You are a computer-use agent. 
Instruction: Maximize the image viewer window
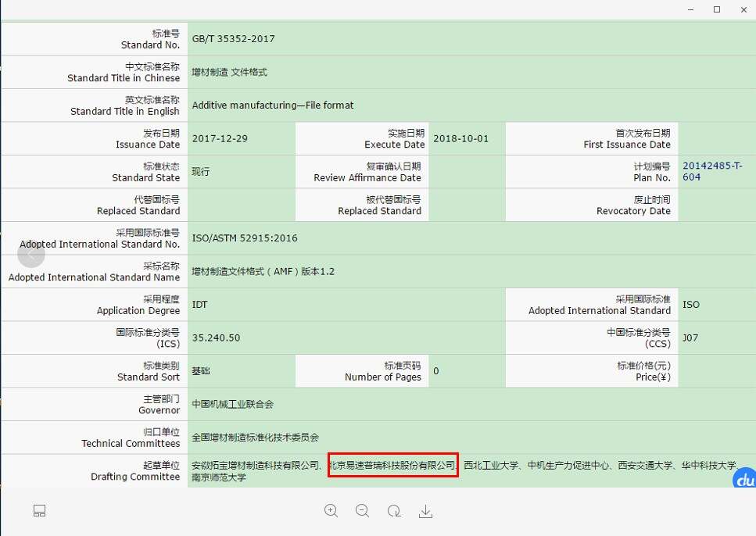(x=717, y=9)
